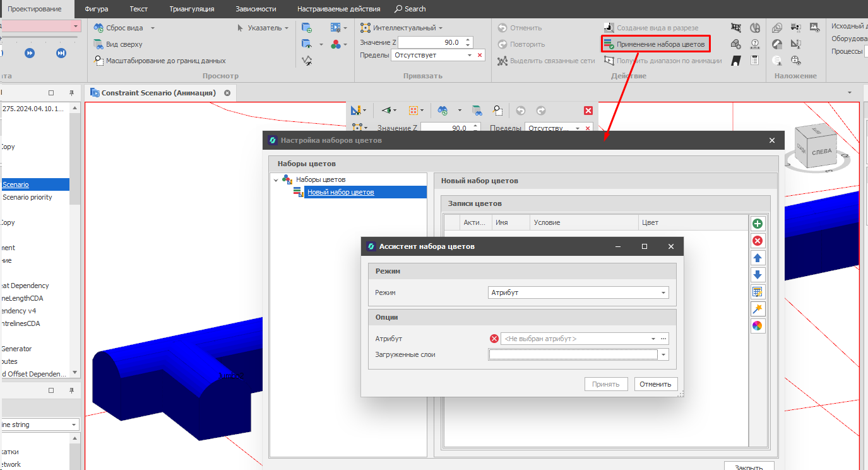Click the green add color record icon
Screen dimensions: 868x470
758,224
